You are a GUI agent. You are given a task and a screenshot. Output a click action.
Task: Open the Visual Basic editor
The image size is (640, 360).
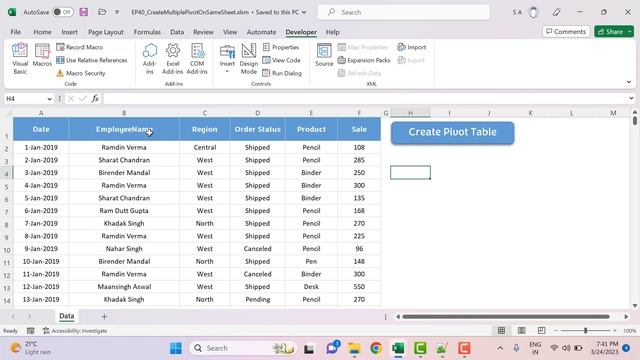pyautogui.click(x=20, y=59)
